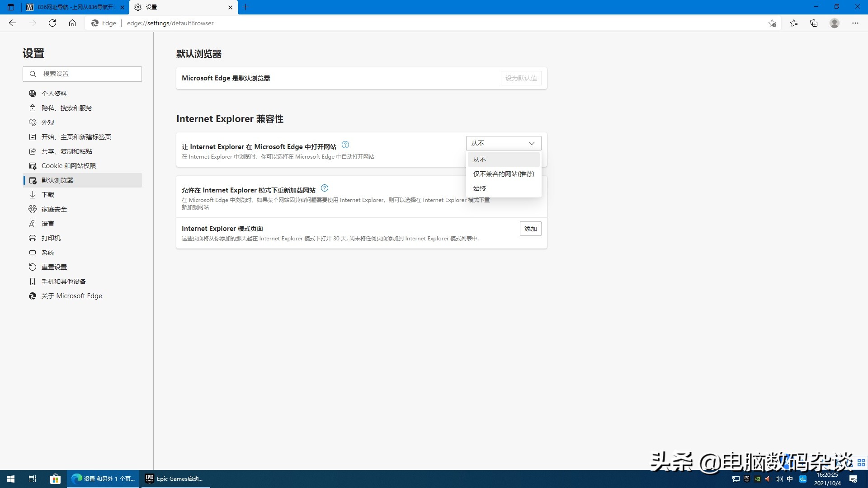Collapse the 从不 dropdown box

pyautogui.click(x=503, y=143)
